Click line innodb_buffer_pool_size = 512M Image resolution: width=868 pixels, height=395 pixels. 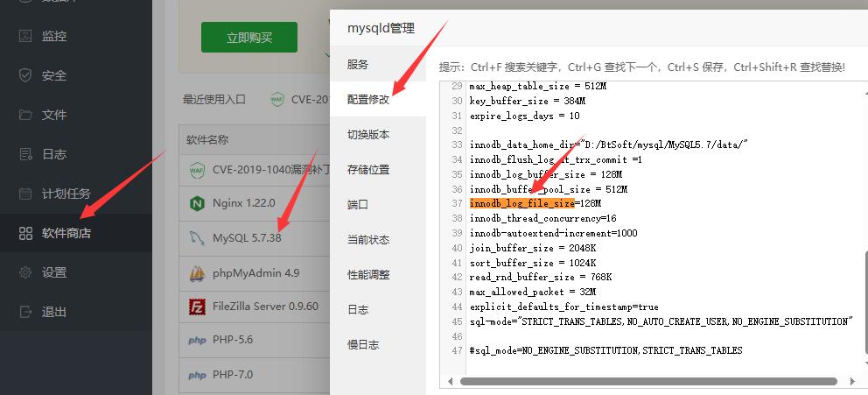549,189
